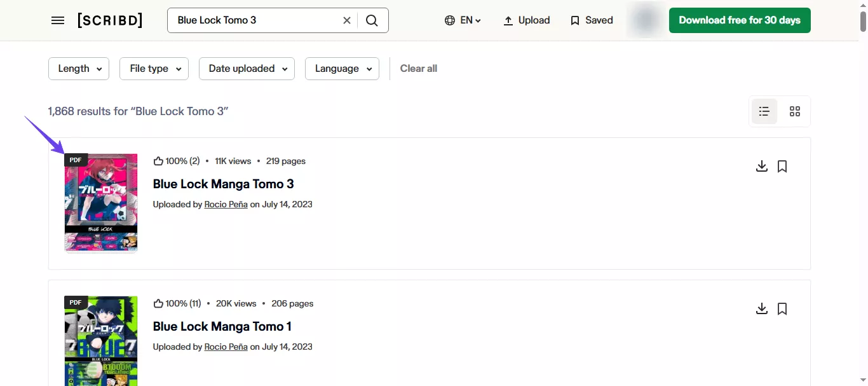Download the Blue Lock Manga Tomo 1 document
The image size is (868, 386).
coord(761,308)
